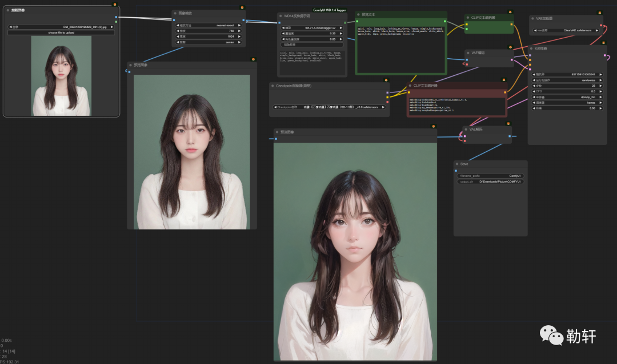Click the red VAE output port of VAE加载器

pyautogui.click(x=601, y=25)
